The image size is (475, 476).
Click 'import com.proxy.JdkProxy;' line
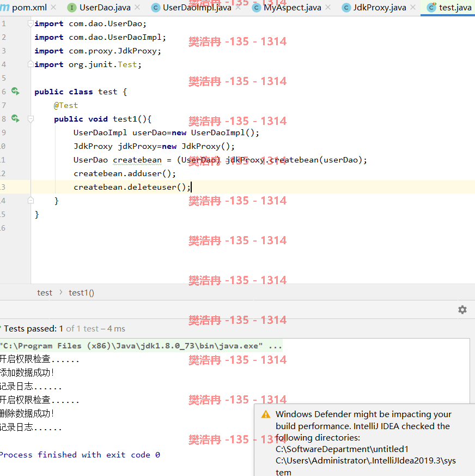coord(98,51)
